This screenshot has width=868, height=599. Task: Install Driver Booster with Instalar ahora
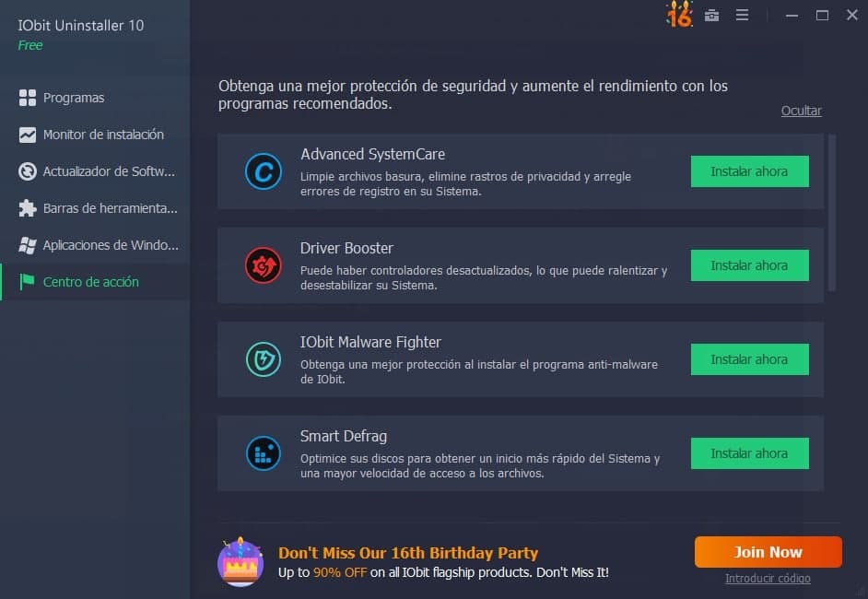749,265
